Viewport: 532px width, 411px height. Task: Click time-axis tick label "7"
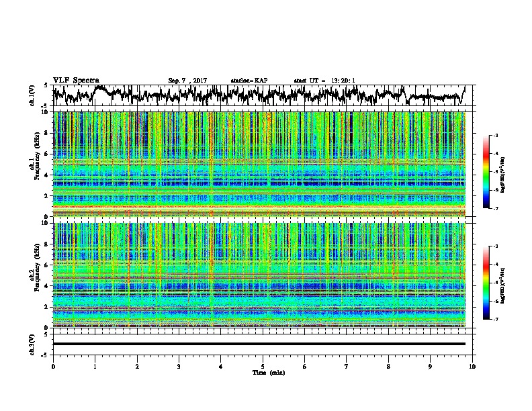(x=347, y=367)
